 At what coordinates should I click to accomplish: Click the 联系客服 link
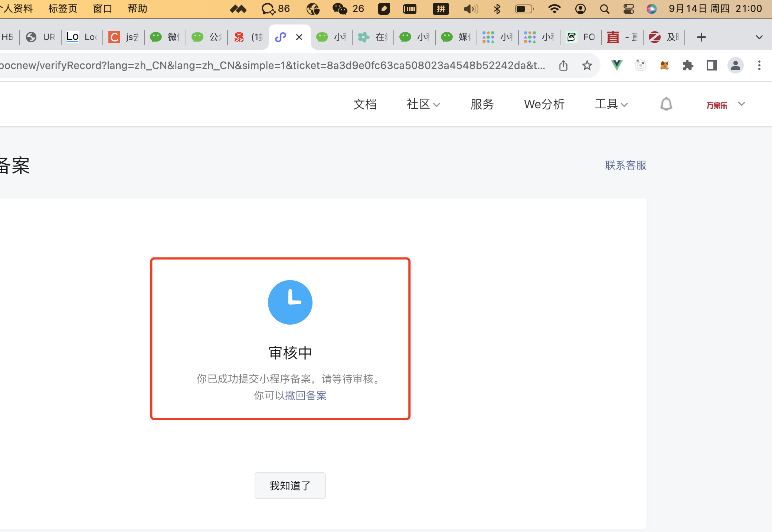click(x=626, y=165)
